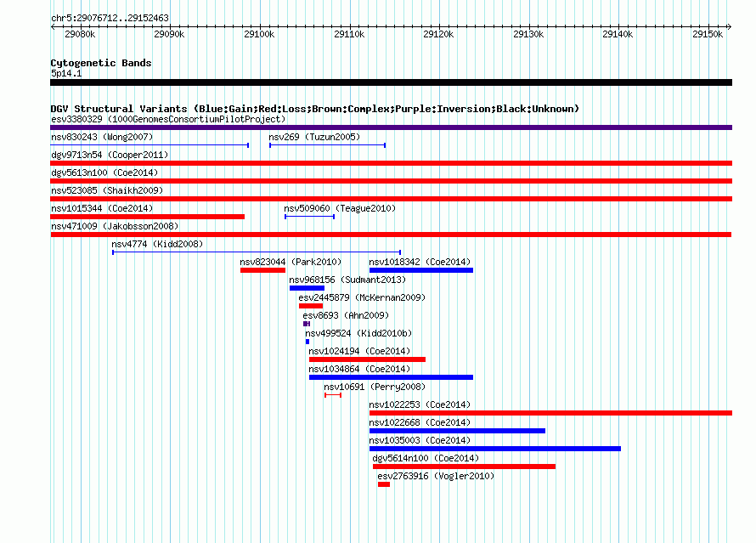756x543 pixels.
Task: Click the small esv2763916 red bar
Action: (x=384, y=484)
